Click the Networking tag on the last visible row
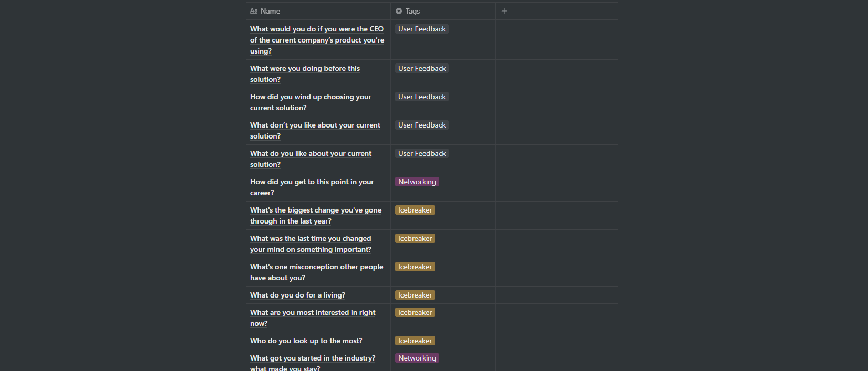This screenshot has height=371, width=868. tap(417, 358)
